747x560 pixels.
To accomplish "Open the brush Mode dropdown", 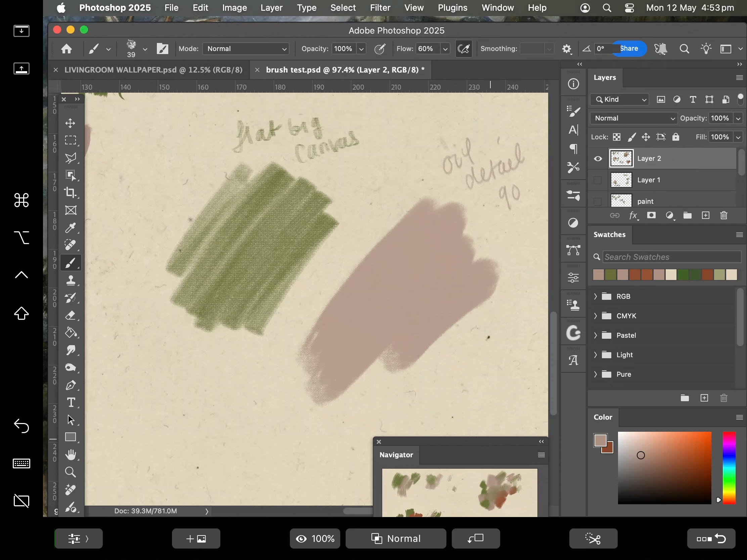I will (x=246, y=49).
